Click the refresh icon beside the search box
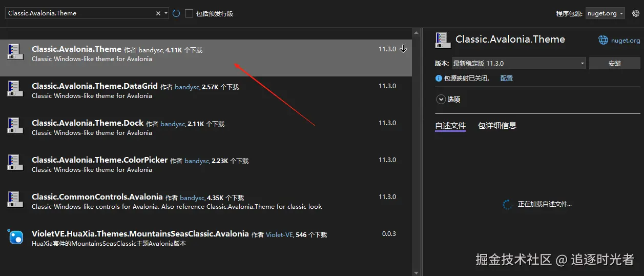 coord(176,13)
